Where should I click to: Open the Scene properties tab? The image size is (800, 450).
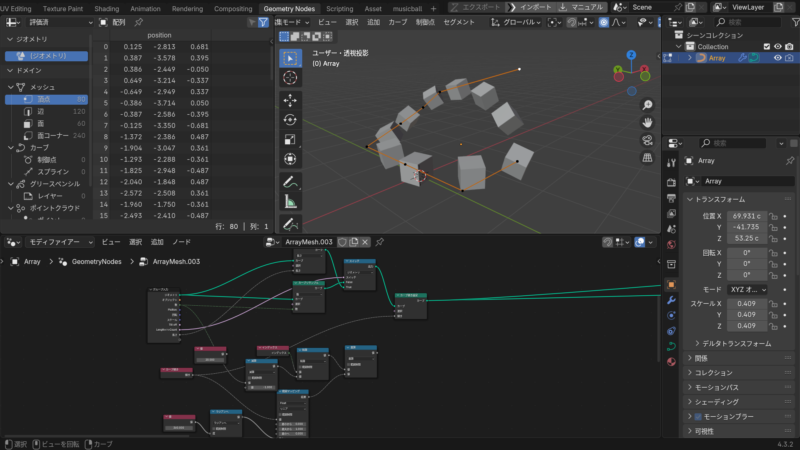point(671,229)
